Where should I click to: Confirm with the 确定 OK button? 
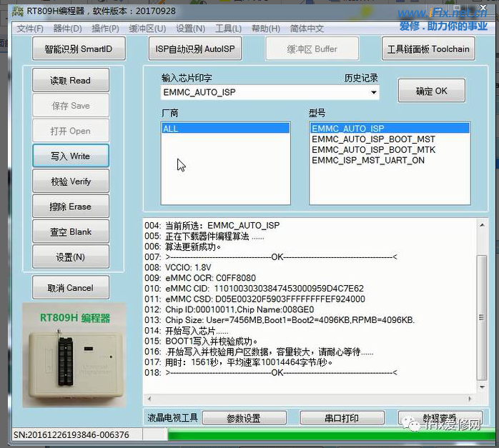tap(432, 91)
